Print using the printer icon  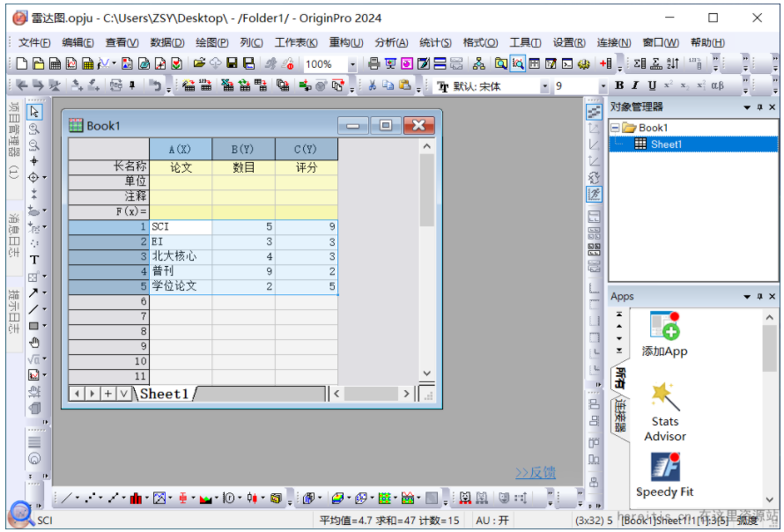click(x=374, y=63)
